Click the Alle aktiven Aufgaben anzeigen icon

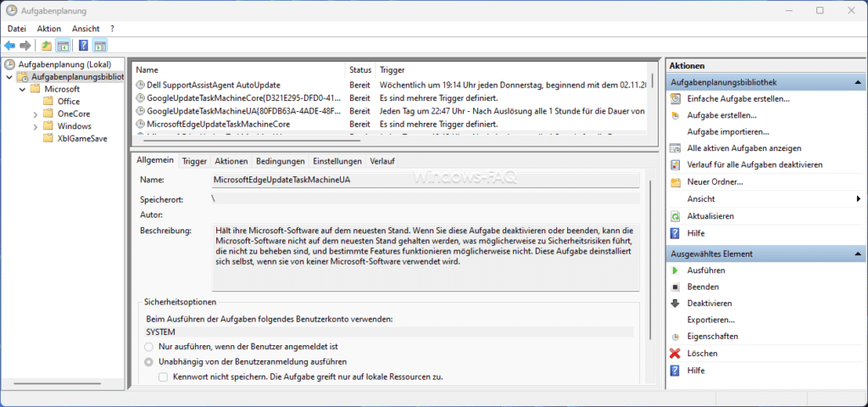pos(675,148)
